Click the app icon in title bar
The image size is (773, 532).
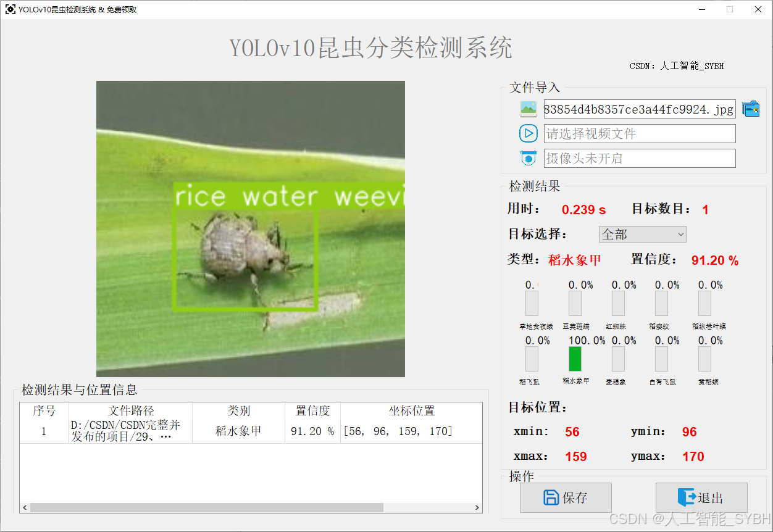pos(10,9)
